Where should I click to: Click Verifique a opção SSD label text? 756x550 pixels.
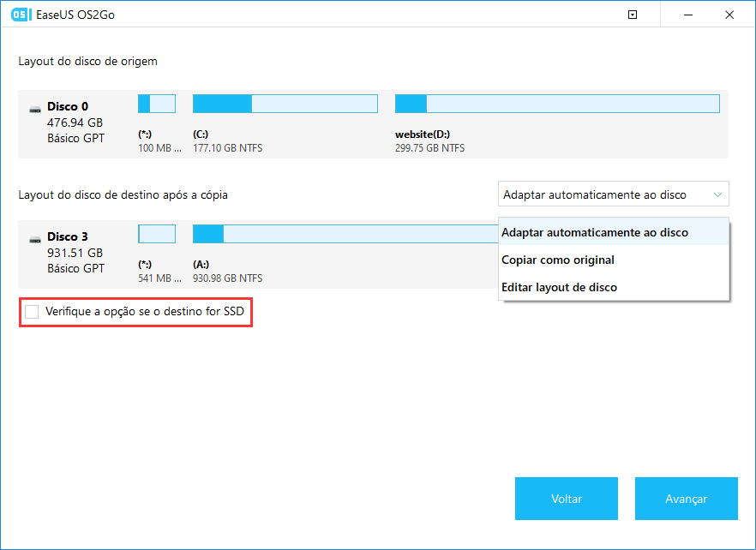coord(145,311)
